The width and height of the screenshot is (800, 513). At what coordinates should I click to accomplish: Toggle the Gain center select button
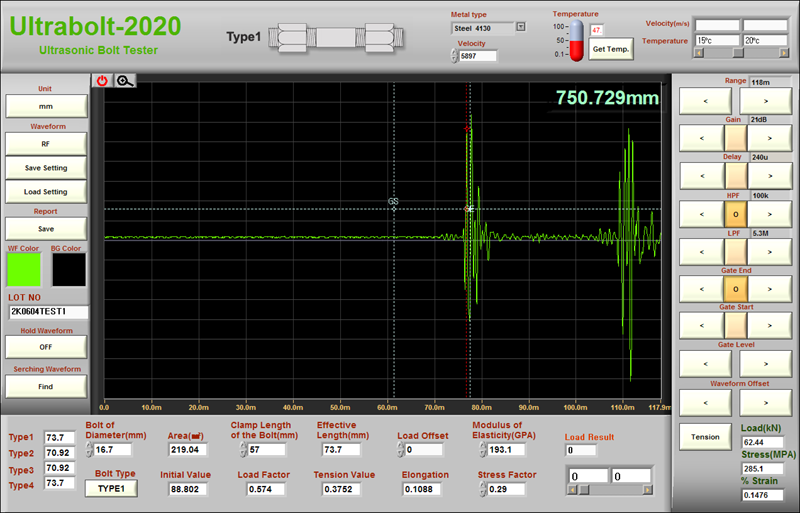736,138
